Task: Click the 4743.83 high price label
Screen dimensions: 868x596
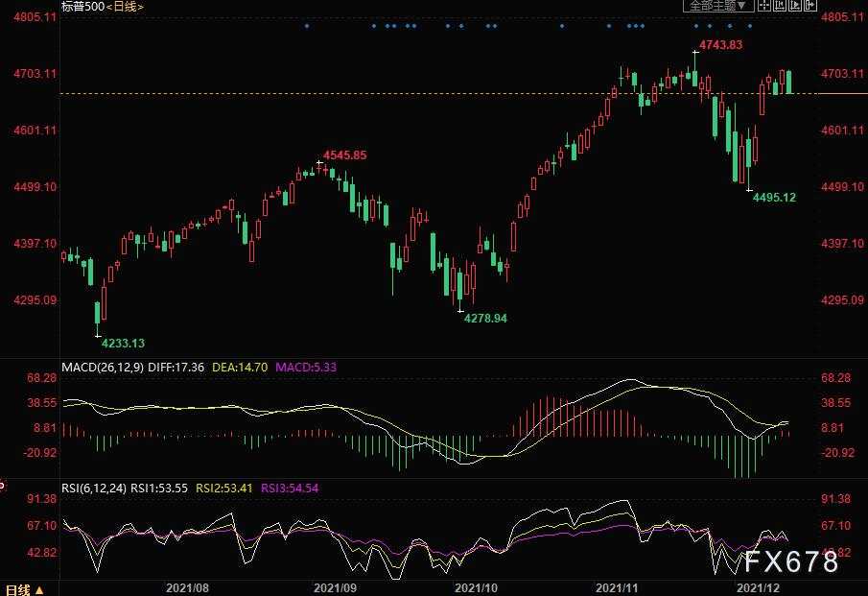Action: [720, 45]
